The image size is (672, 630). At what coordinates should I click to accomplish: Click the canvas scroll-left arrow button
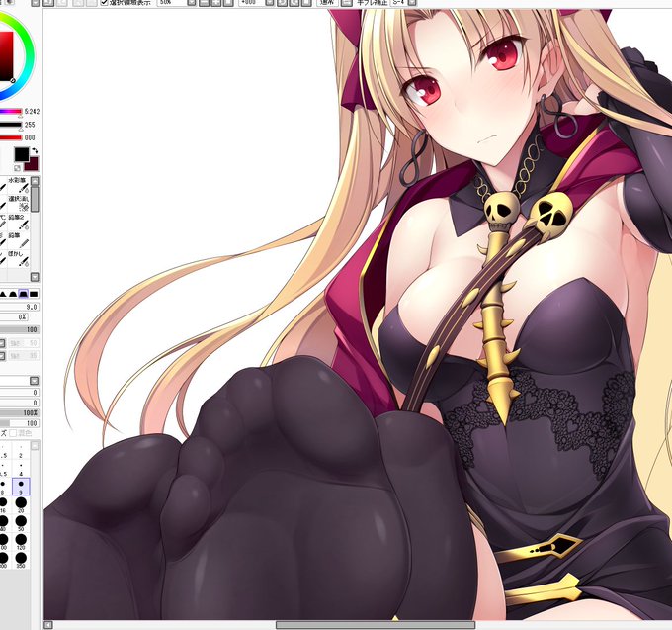48,625
